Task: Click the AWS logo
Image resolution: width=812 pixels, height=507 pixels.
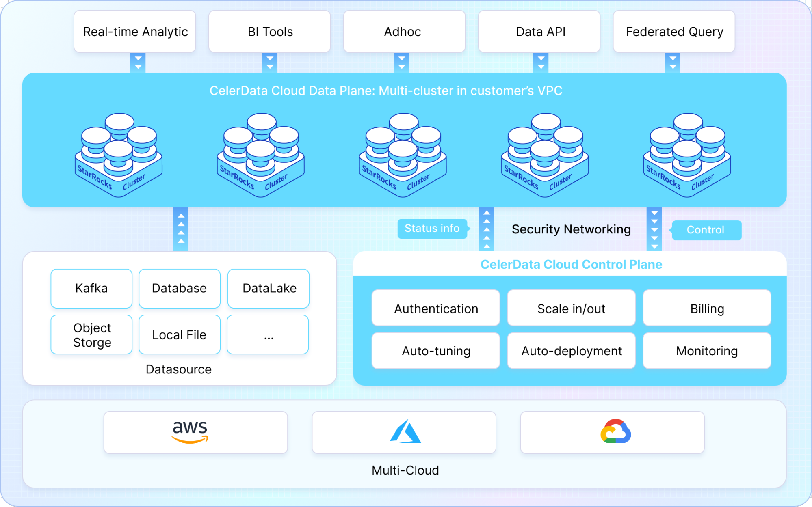Action: pos(190,432)
